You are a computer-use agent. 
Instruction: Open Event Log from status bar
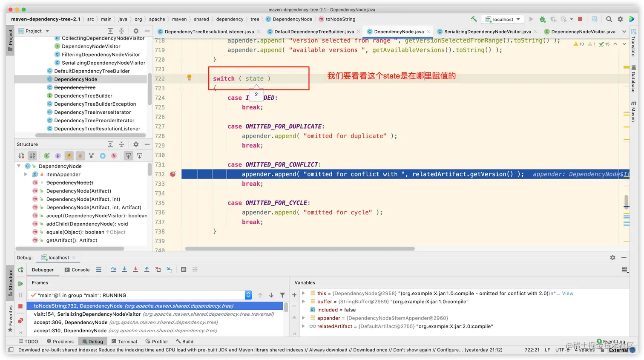[x=611, y=341]
